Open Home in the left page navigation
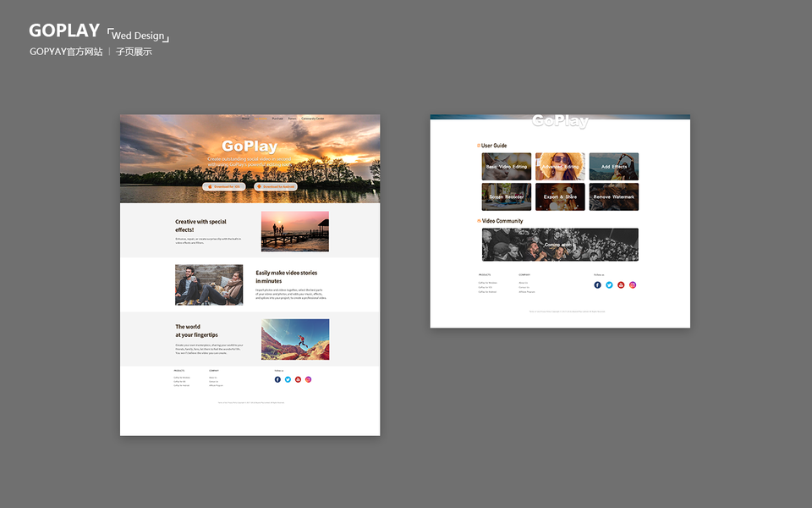Image resolution: width=812 pixels, height=508 pixels. (x=245, y=119)
